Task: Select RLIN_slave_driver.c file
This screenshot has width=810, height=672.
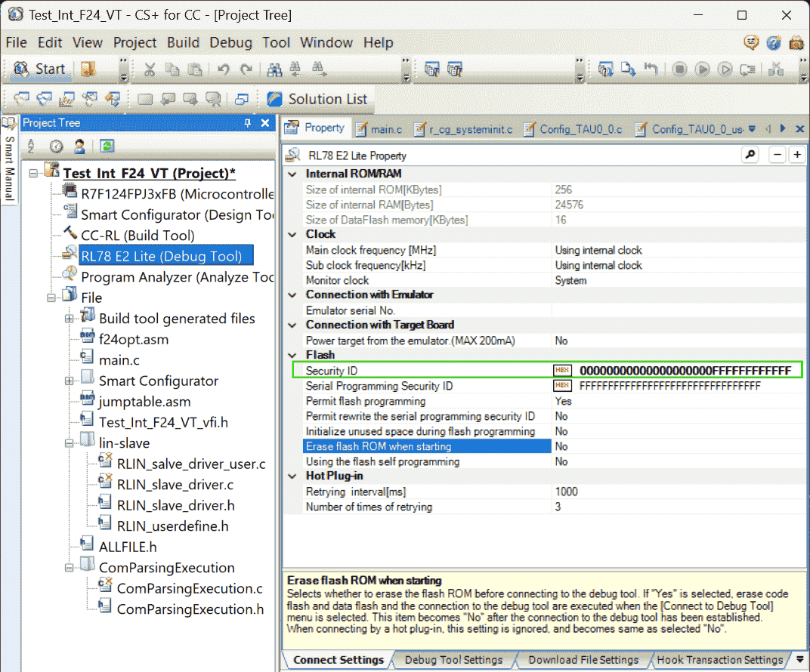Action: [x=175, y=485]
